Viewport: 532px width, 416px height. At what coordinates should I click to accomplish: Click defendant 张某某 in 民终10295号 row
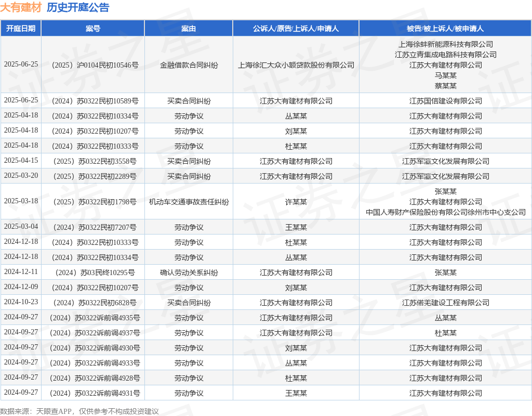[x=445, y=272]
